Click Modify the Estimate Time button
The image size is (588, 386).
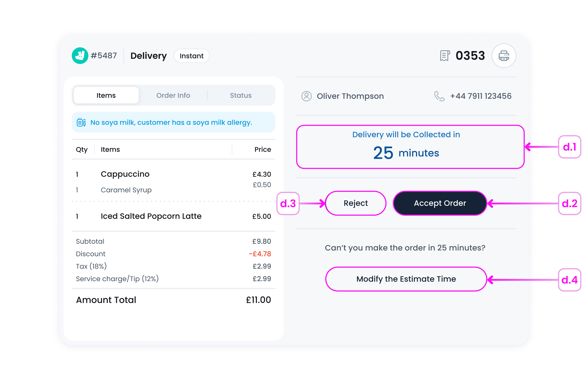[x=406, y=279]
